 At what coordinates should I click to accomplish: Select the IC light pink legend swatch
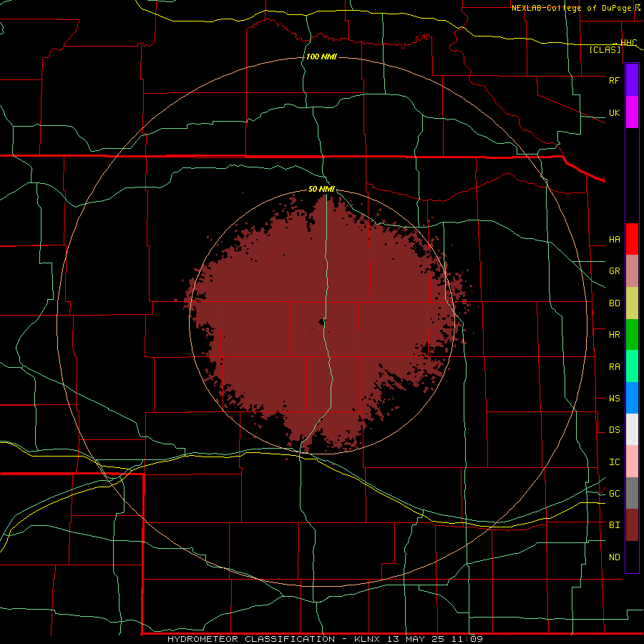[x=632, y=462]
